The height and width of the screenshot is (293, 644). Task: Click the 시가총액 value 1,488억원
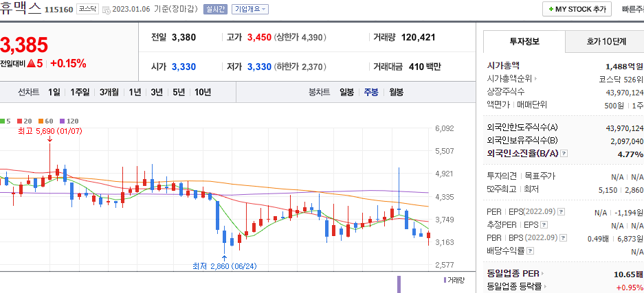click(624, 66)
